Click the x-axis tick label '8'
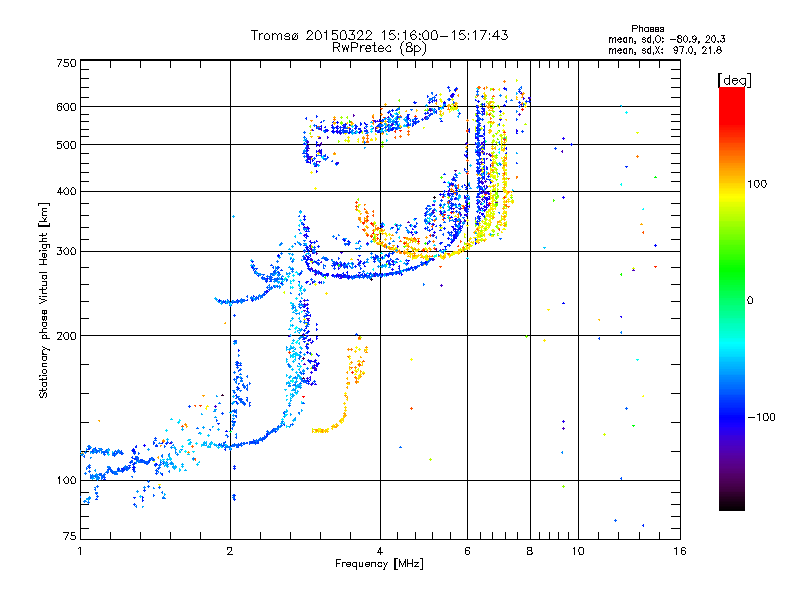 click(530, 551)
